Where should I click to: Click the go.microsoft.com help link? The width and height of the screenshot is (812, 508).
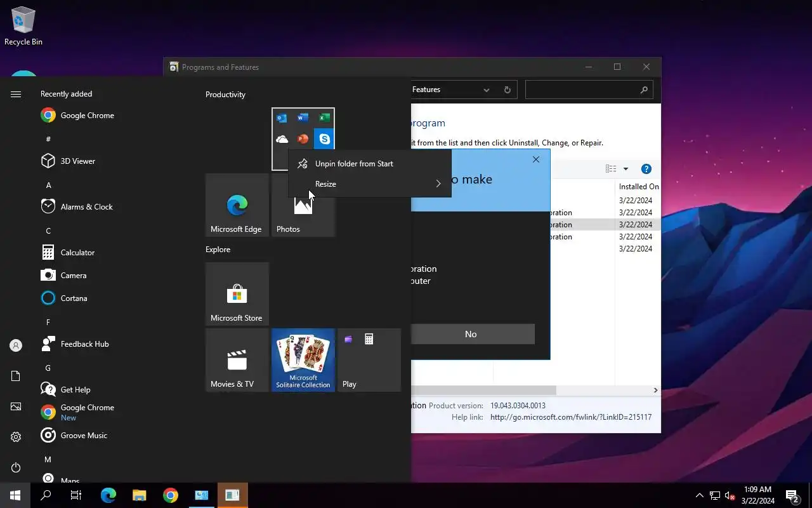(571, 417)
